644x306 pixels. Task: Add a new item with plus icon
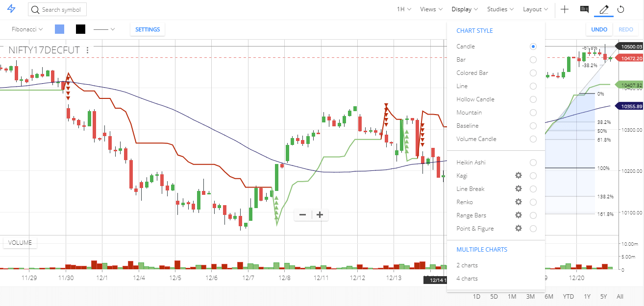point(565,9)
